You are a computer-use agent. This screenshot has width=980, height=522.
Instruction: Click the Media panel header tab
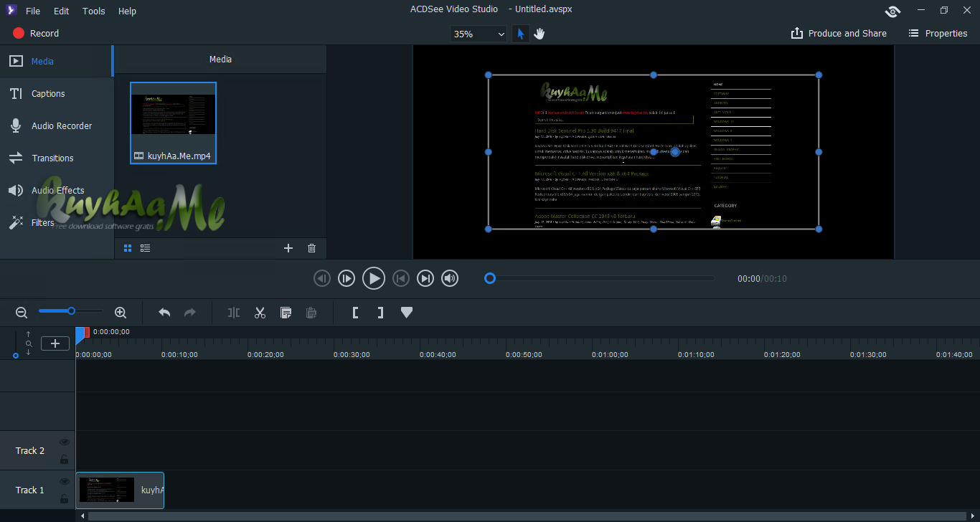tap(220, 60)
